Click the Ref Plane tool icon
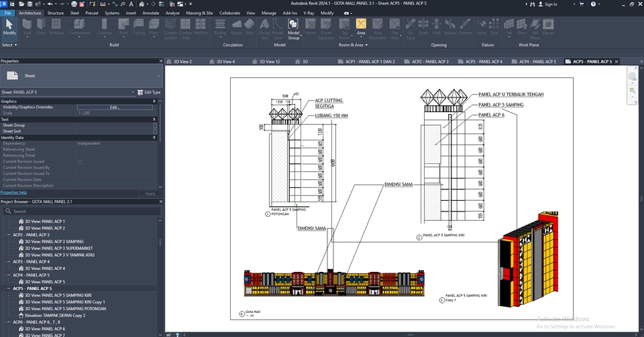Viewport: 644px width, 337px height. (535, 29)
